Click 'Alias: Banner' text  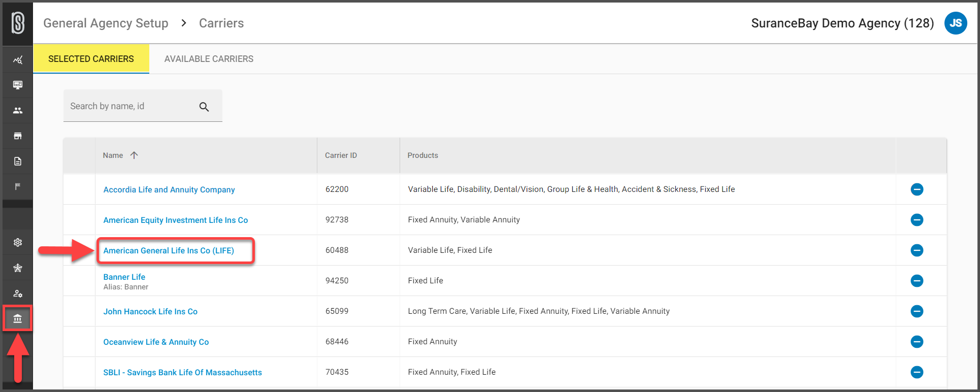(126, 287)
